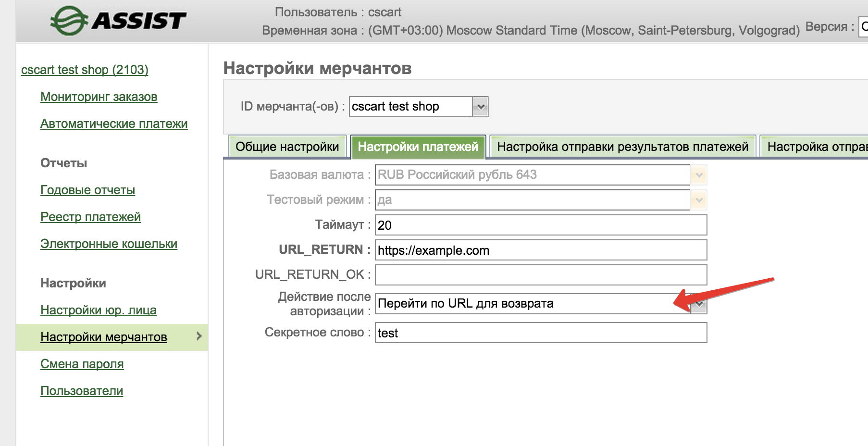Screen dimensions: 868x446
Task: Click the Секретное слово field
Action: 540,333
